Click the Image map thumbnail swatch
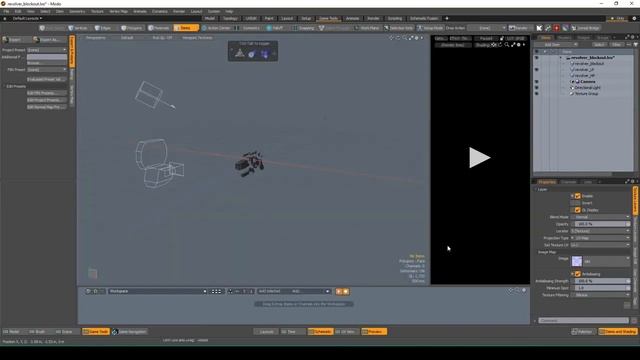This screenshot has width=640, height=360. pyautogui.click(x=577, y=261)
